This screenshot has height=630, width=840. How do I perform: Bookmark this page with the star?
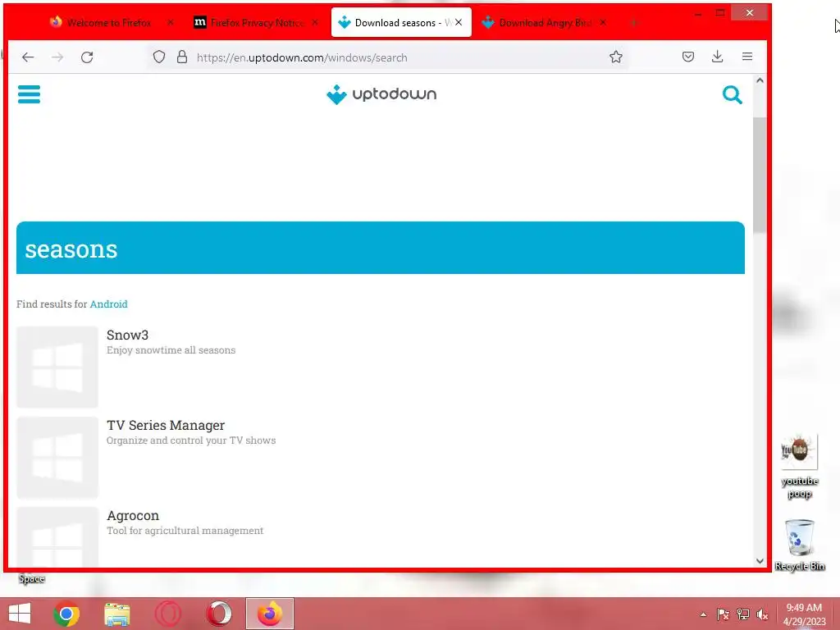pyautogui.click(x=616, y=57)
